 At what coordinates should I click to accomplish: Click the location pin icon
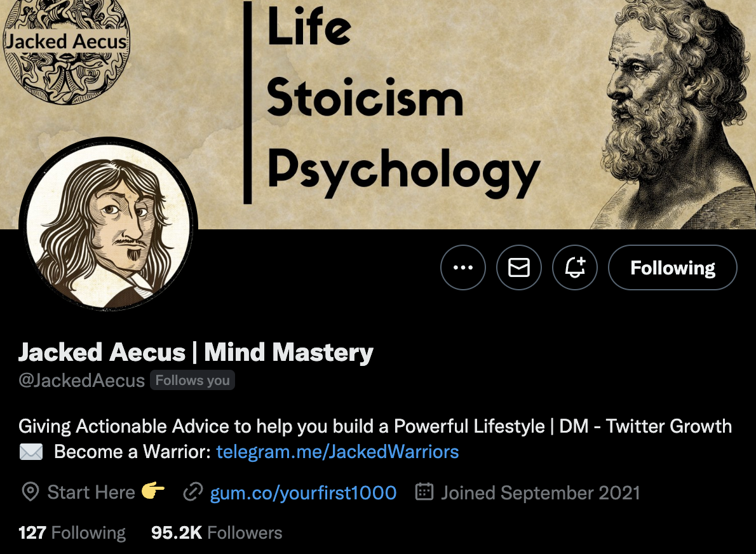(x=30, y=492)
